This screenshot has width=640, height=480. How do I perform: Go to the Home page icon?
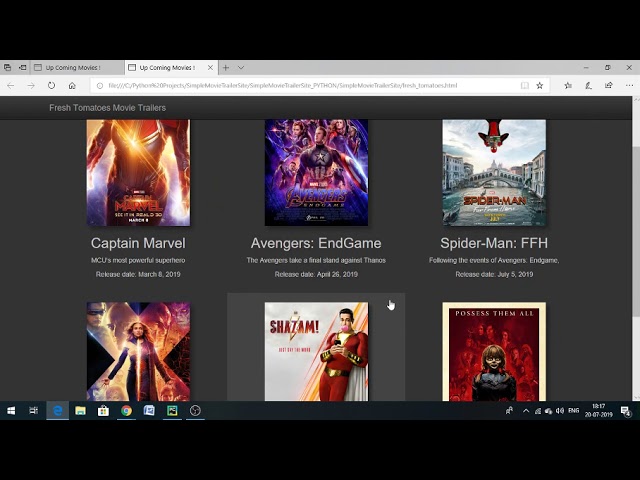coord(72,85)
